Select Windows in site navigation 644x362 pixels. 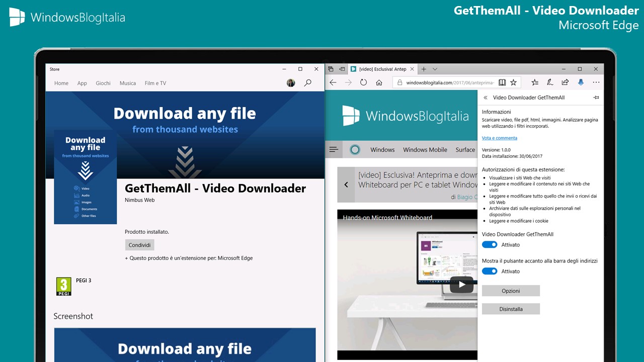(382, 149)
